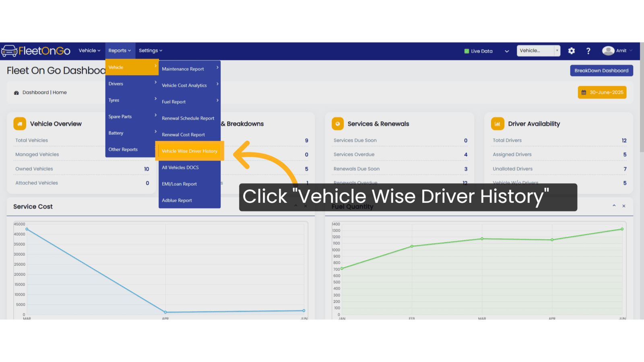The width and height of the screenshot is (644, 362).
Task: Open Maintenance Report submenu
Action: [190, 69]
